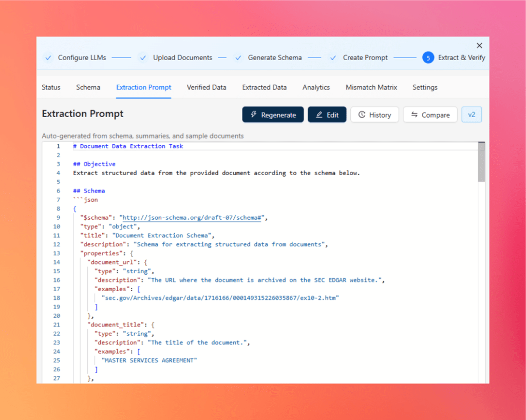Screen dimensions: 526x420
Task: Show the Extracted Data tab
Action: (x=265, y=87)
